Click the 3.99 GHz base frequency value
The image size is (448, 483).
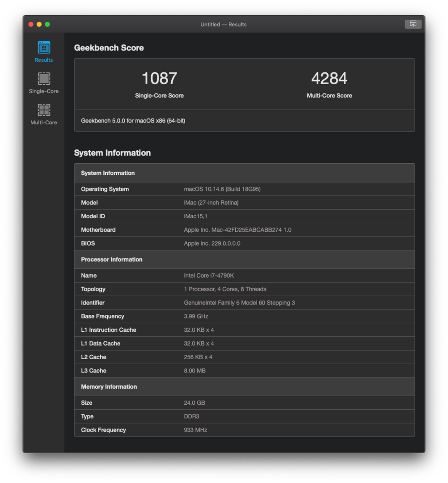click(196, 316)
